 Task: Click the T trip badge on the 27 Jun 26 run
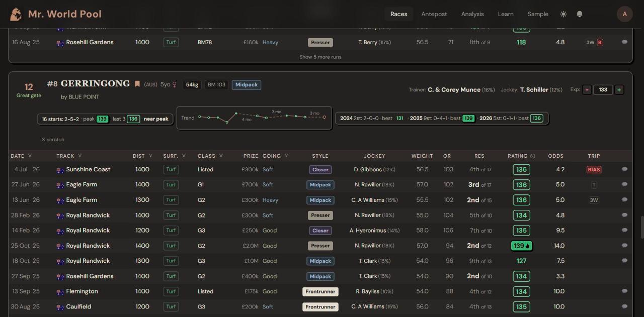(x=594, y=185)
